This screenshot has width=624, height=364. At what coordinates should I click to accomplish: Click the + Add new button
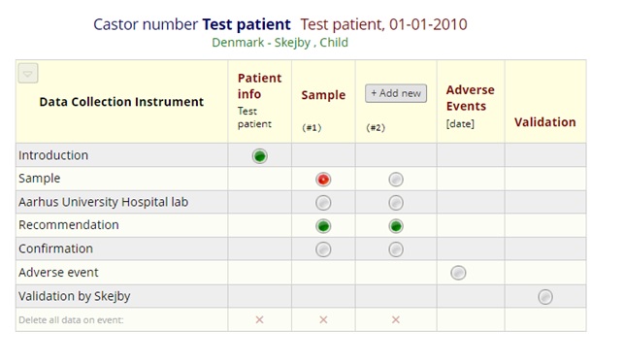tap(396, 93)
